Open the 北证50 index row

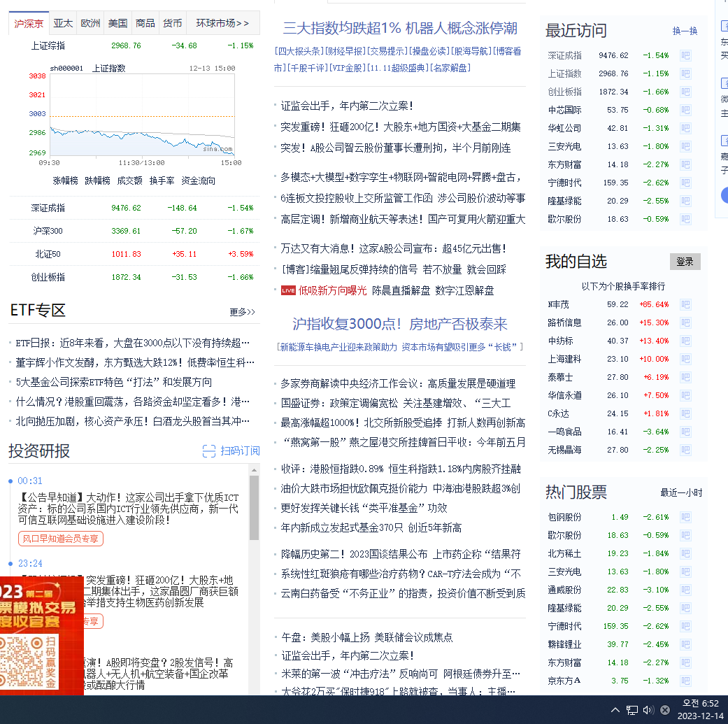135,254
